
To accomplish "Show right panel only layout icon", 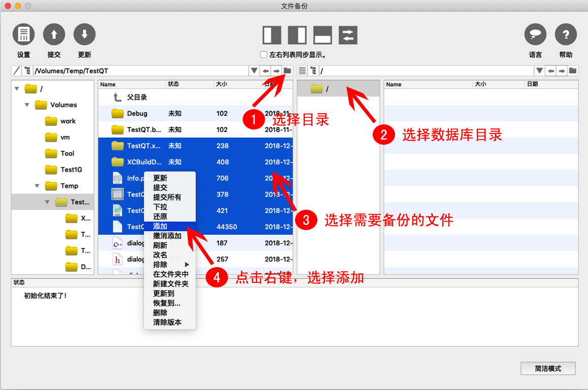I will 297,35.
